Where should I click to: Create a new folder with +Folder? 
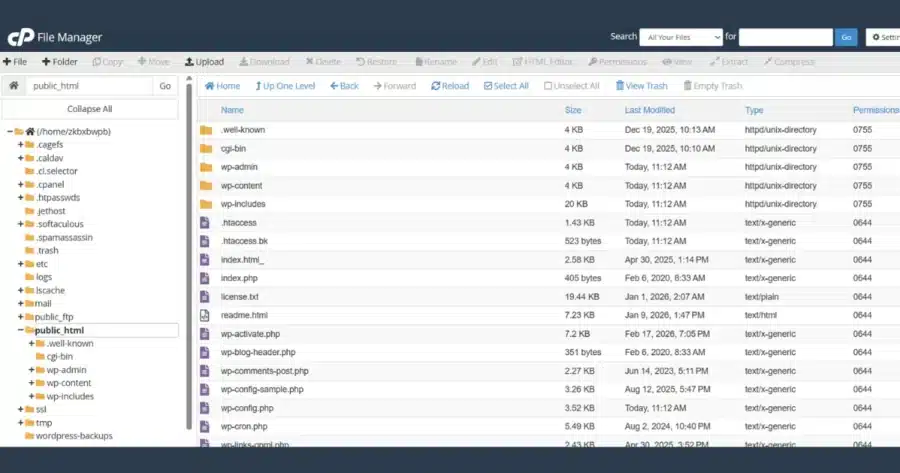59,61
